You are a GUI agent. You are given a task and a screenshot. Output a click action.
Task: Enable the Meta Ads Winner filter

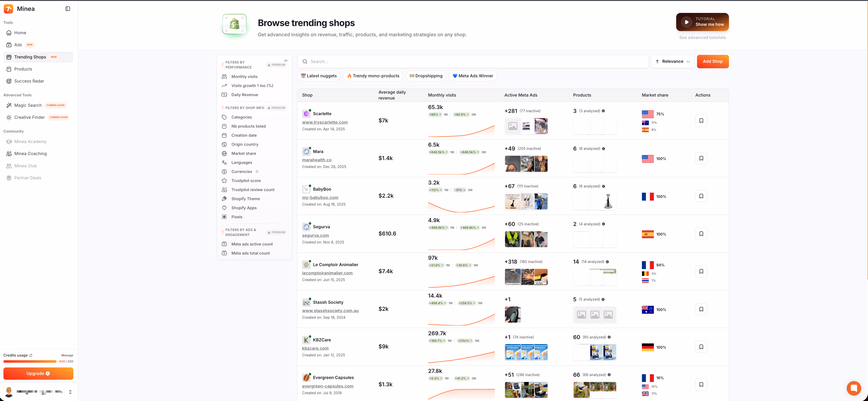[x=473, y=75]
